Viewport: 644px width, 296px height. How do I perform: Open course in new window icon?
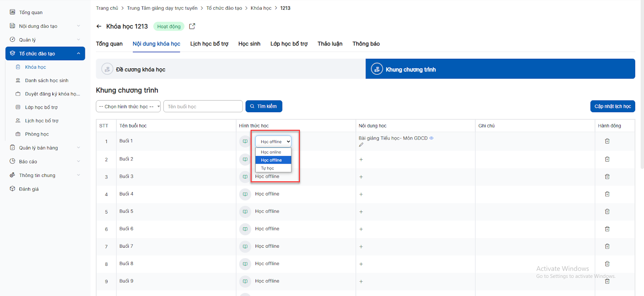point(192,26)
